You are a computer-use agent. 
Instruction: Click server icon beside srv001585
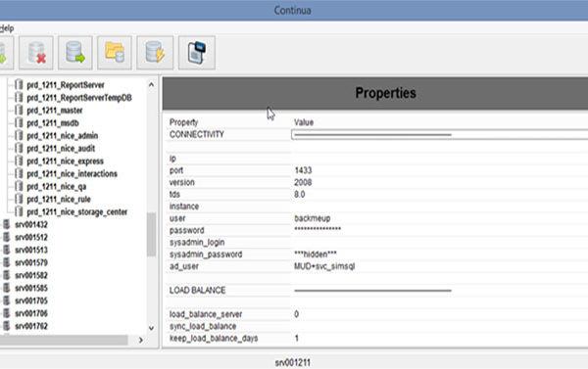coord(7,288)
